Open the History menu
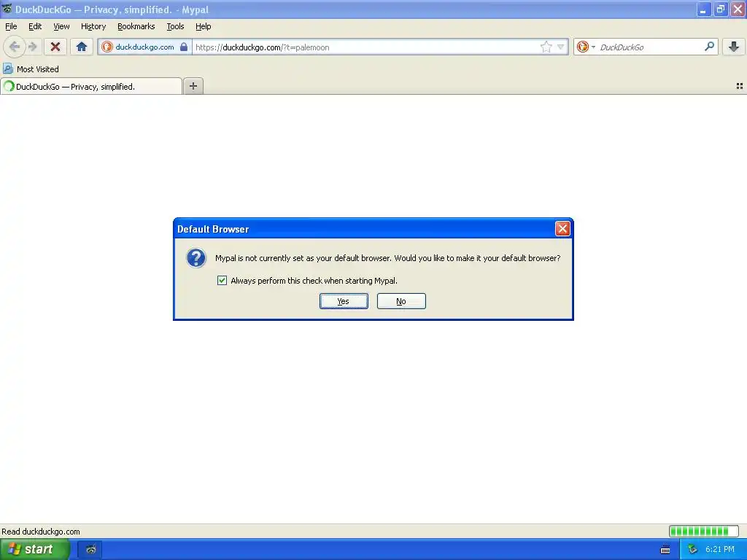This screenshot has height=560, width=747. click(x=93, y=26)
